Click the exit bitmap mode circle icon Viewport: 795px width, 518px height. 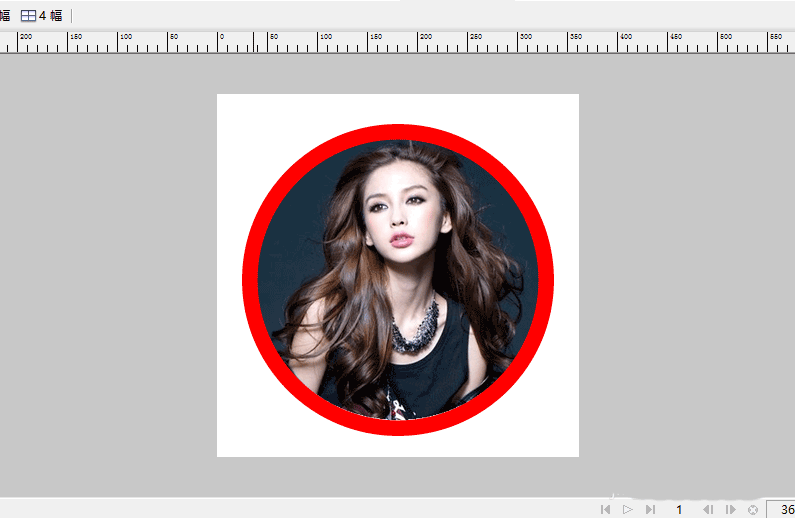[753, 510]
